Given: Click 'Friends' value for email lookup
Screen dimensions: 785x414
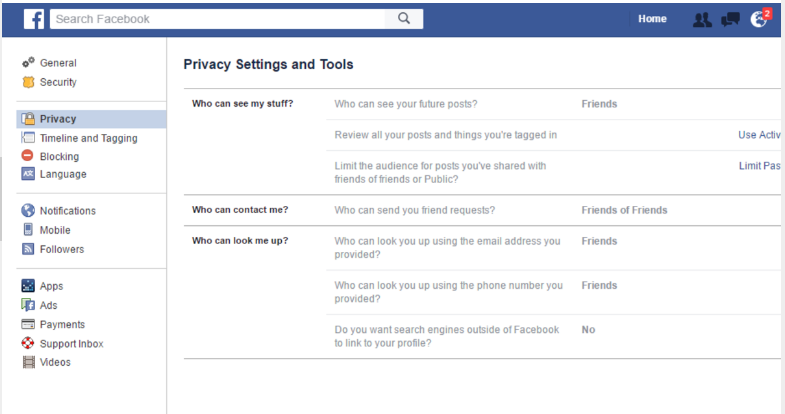Looking at the screenshot, I should [599, 241].
